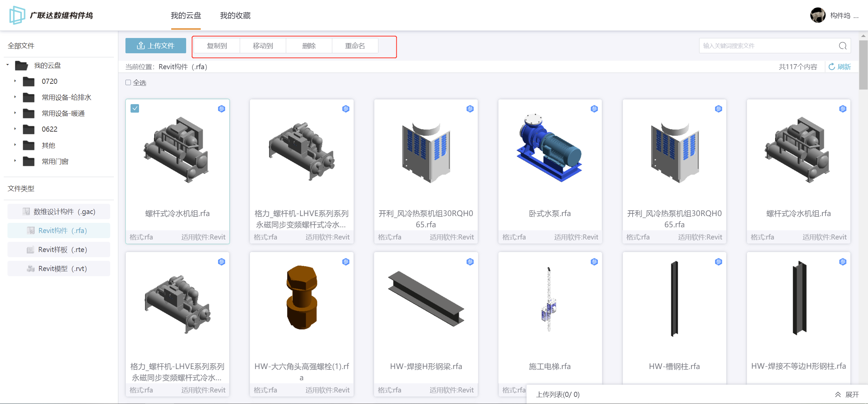Filter by Revit样板 (.rte) type
Screen dimensions: 868x404
59,250
